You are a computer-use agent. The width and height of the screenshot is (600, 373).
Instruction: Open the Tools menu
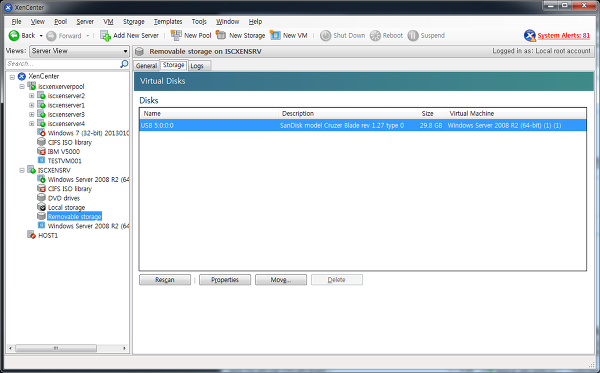(199, 22)
